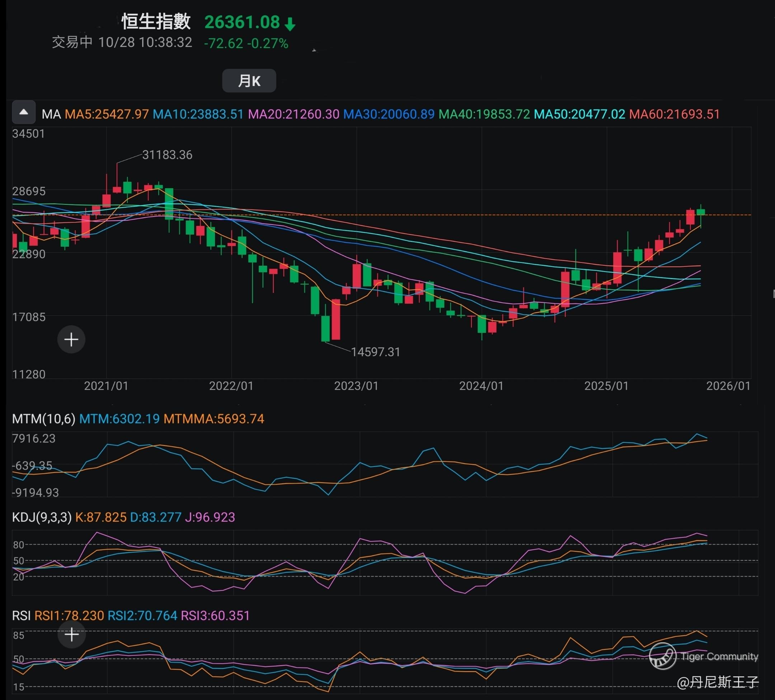Tap the MA30 legend value
Screen dimensions: 775x700
(x=388, y=114)
